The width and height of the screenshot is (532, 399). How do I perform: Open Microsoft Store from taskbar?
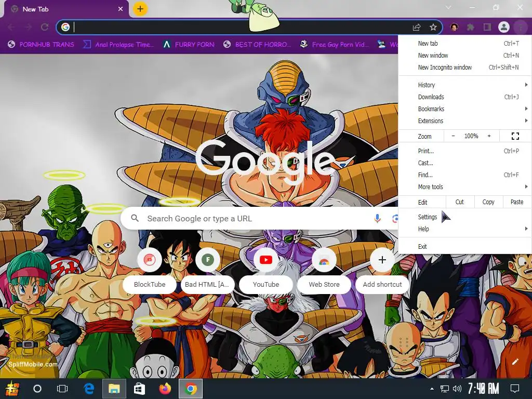tap(139, 389)
